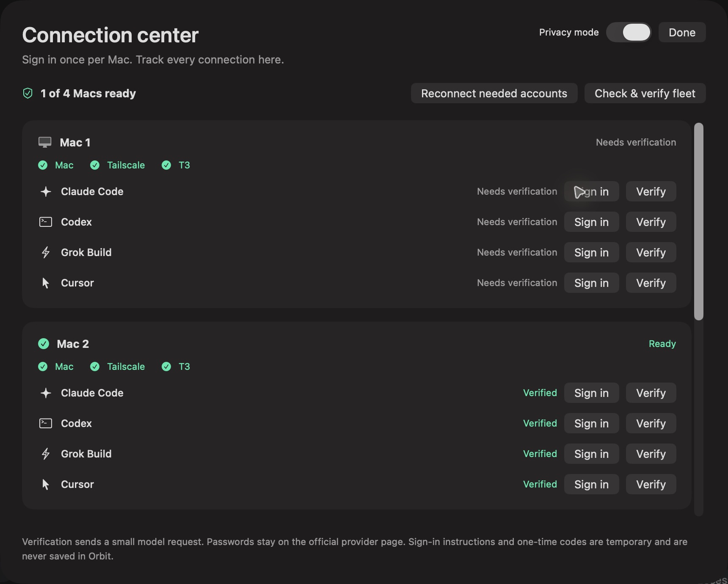Sign in to Grok Build on Mac 1
The height and width of the screenshot is (584, 728).
591,252
